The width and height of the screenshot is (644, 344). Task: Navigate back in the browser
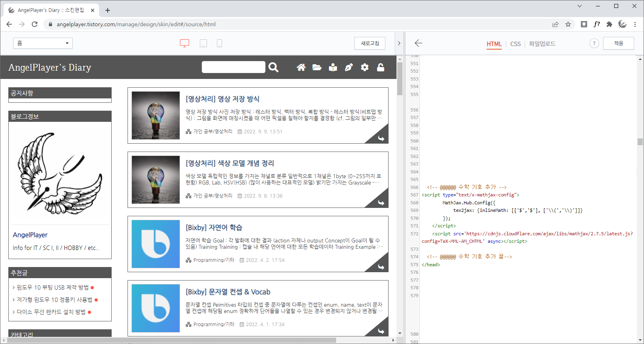pos(9,24)
